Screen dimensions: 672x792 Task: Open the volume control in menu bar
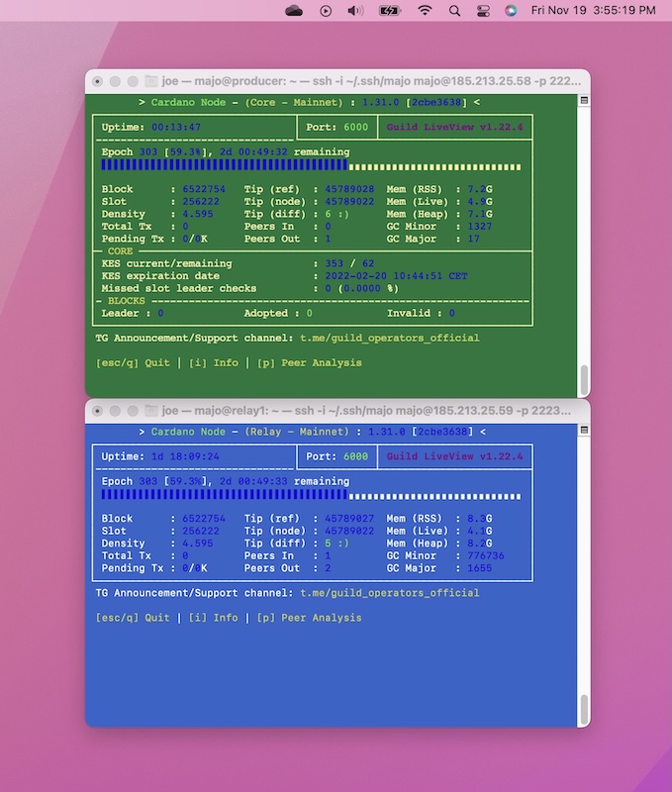(355, 11)
